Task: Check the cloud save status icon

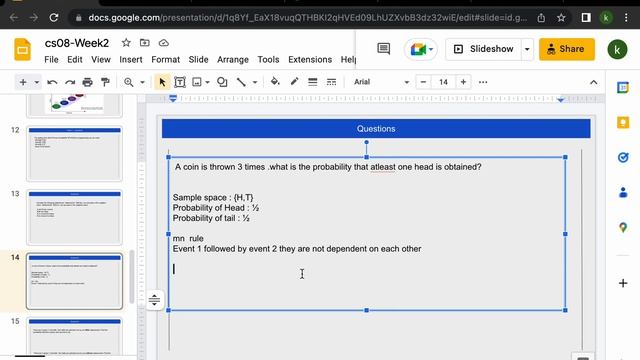Action: (x=164, y=42)
